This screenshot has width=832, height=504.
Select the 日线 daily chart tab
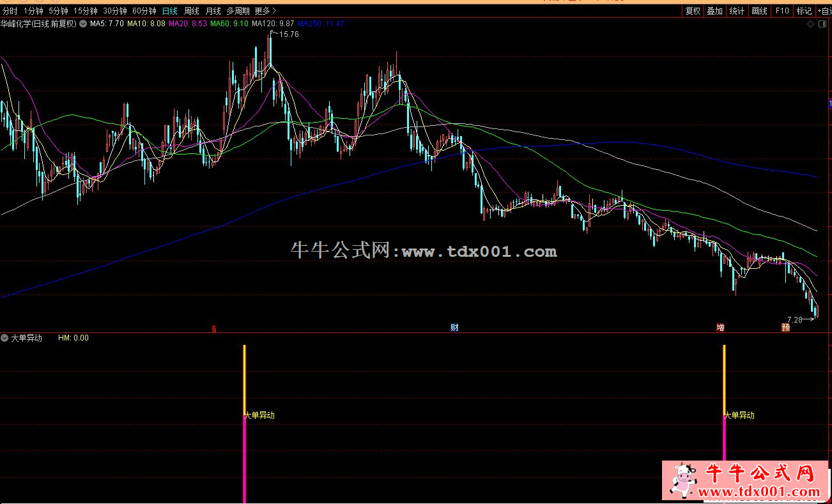pyautogui.click(x=170, y=11)
